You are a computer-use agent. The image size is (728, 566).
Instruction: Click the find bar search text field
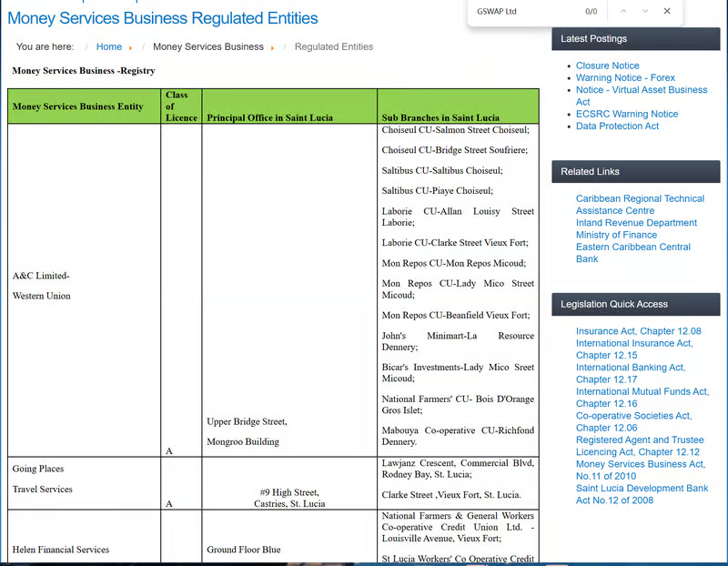[x=523, y=11]
